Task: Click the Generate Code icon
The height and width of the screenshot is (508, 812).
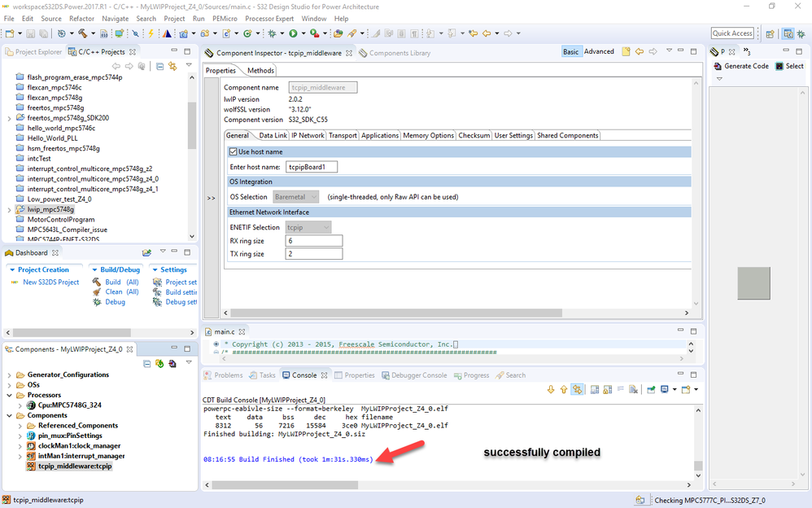Action: pos(718,67)
